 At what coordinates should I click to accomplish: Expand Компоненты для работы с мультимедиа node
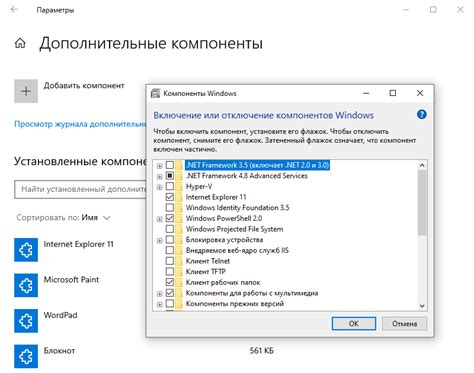(160, 294)
